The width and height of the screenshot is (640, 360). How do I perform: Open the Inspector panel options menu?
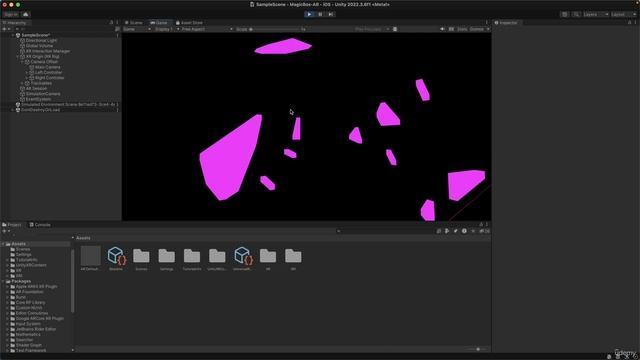(x=636, y=23)
